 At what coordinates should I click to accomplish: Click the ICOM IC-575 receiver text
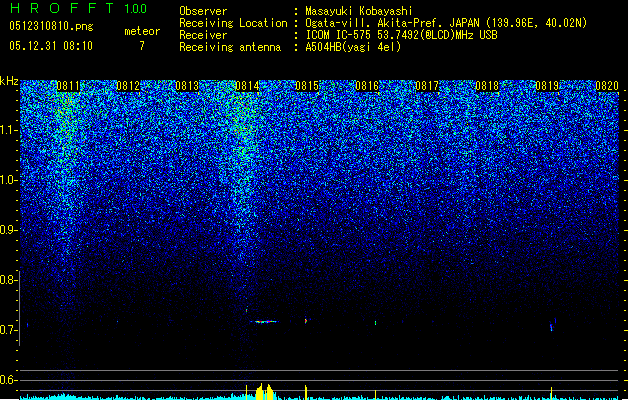coord(401,35)
